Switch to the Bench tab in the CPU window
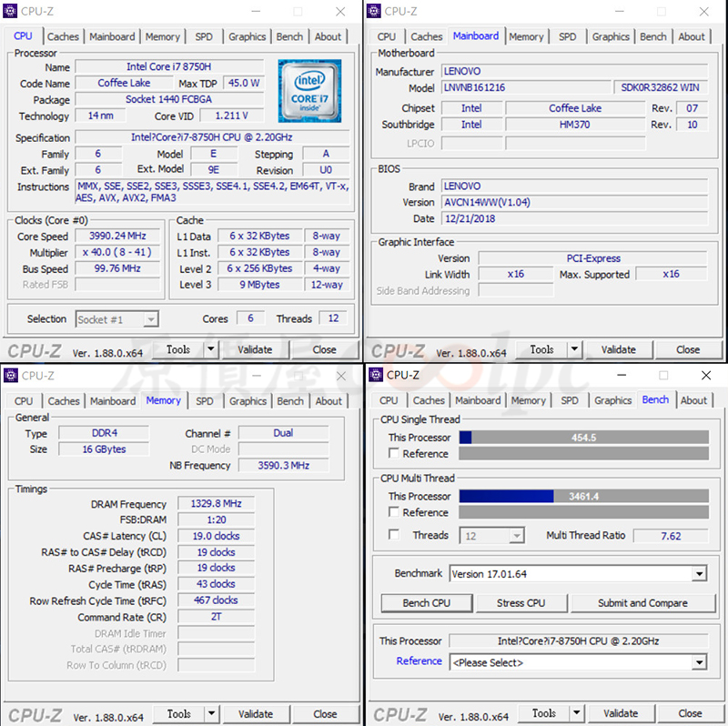This screenshot has width=728, height=726. (289, 36)
